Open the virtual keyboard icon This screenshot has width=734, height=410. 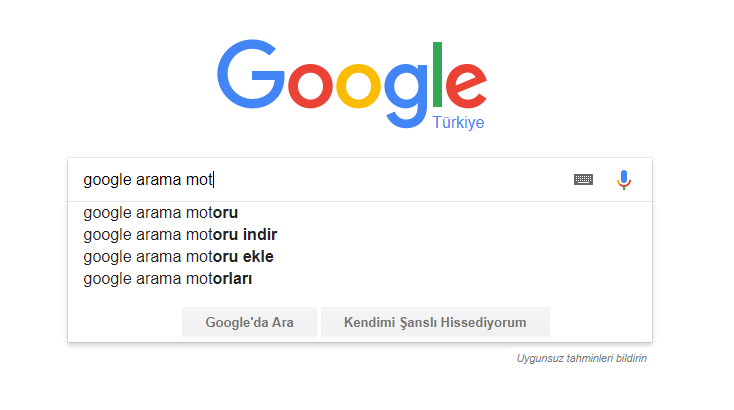tap(583, 180)
